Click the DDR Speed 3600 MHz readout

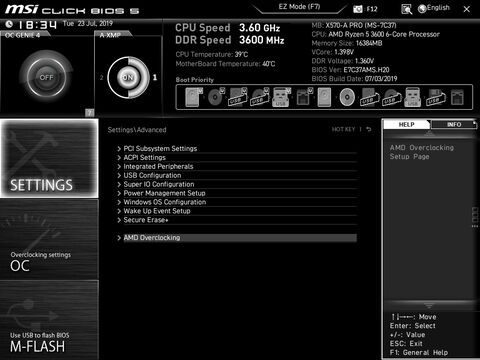230,40
